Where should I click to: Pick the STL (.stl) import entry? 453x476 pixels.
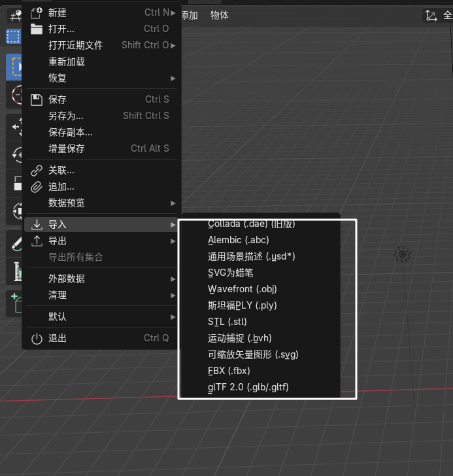pyautogui.click(x=227, y=322)
